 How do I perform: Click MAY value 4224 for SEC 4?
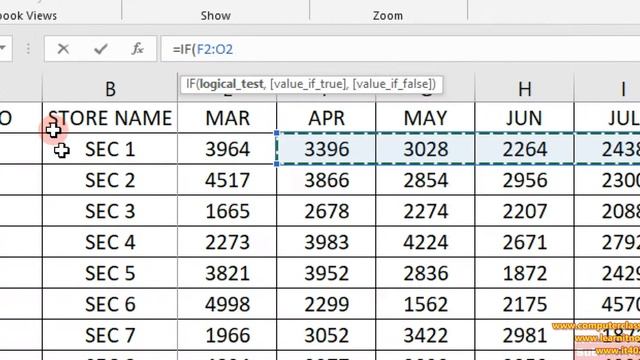pos(425,242)
